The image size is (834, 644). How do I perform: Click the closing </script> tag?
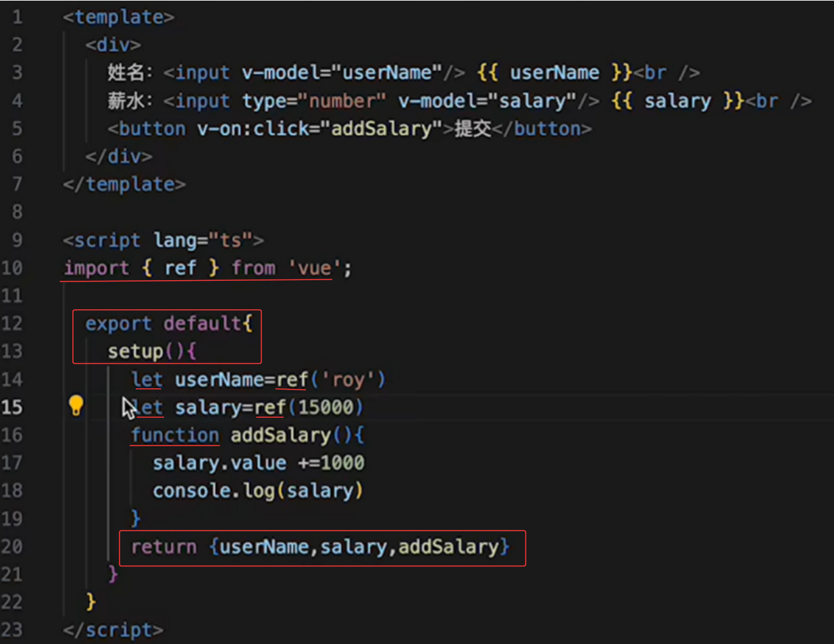click(113, 630)
